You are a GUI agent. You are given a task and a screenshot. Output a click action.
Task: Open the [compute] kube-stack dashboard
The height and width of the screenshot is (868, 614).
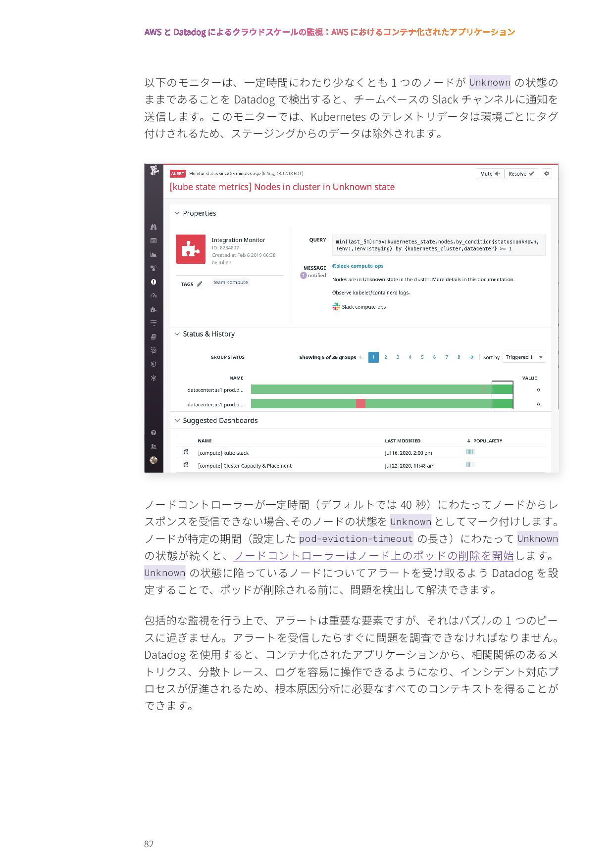pos(223,453)
